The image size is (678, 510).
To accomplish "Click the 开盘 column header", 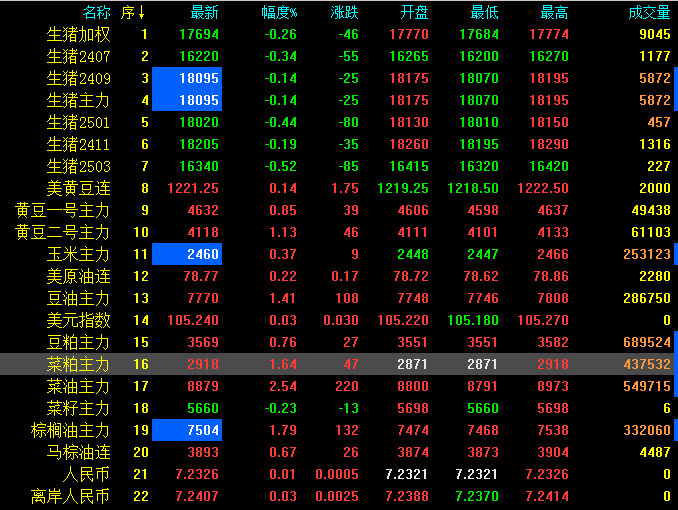I will click(x=414, y=13).
